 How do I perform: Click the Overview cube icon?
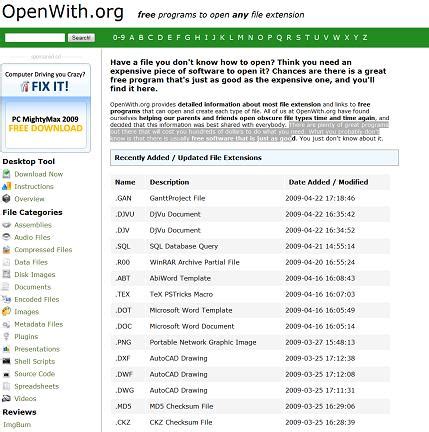(6, 199)
